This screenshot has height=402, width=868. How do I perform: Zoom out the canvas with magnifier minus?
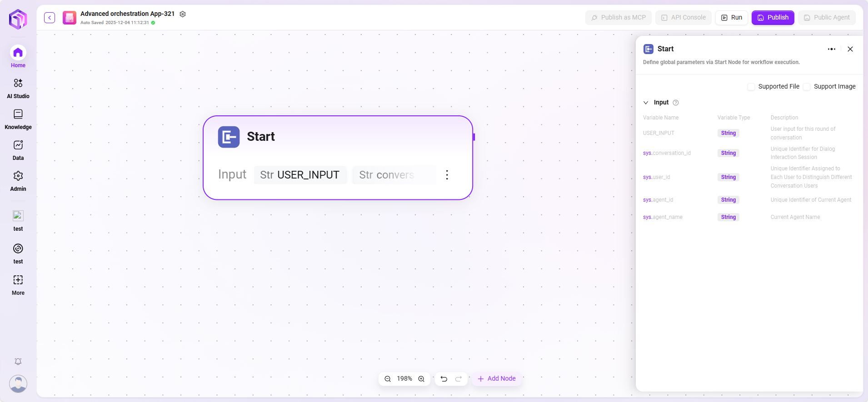click(x=388, y=379)
